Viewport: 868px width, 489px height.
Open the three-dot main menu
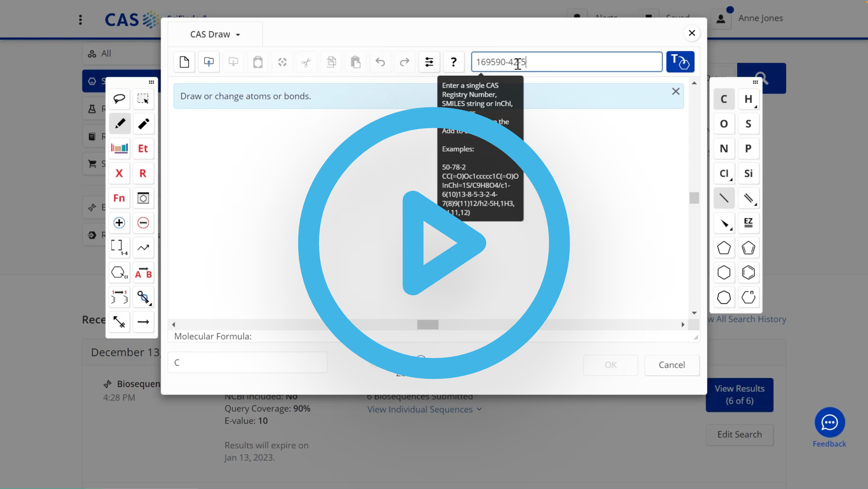click(x=80, y=20)
